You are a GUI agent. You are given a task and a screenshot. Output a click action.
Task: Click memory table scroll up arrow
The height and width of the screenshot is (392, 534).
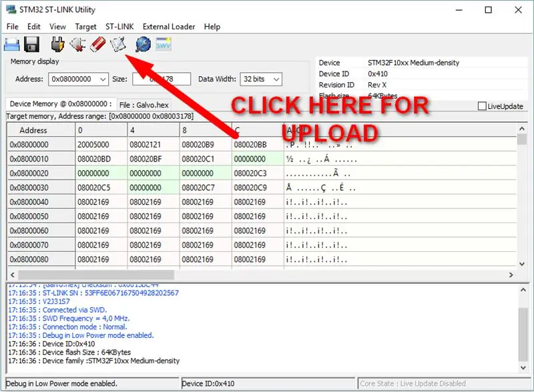[x=522, y=129]
